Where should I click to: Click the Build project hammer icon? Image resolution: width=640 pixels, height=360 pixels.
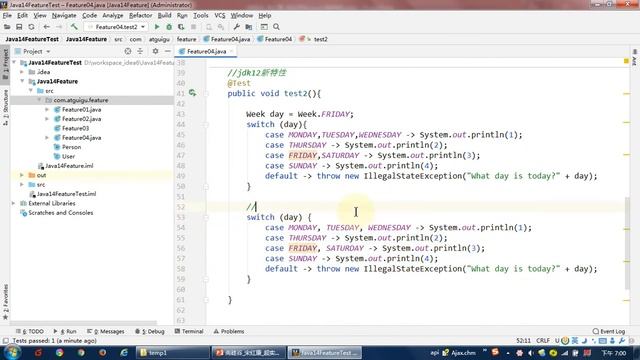tap(74, 27)
